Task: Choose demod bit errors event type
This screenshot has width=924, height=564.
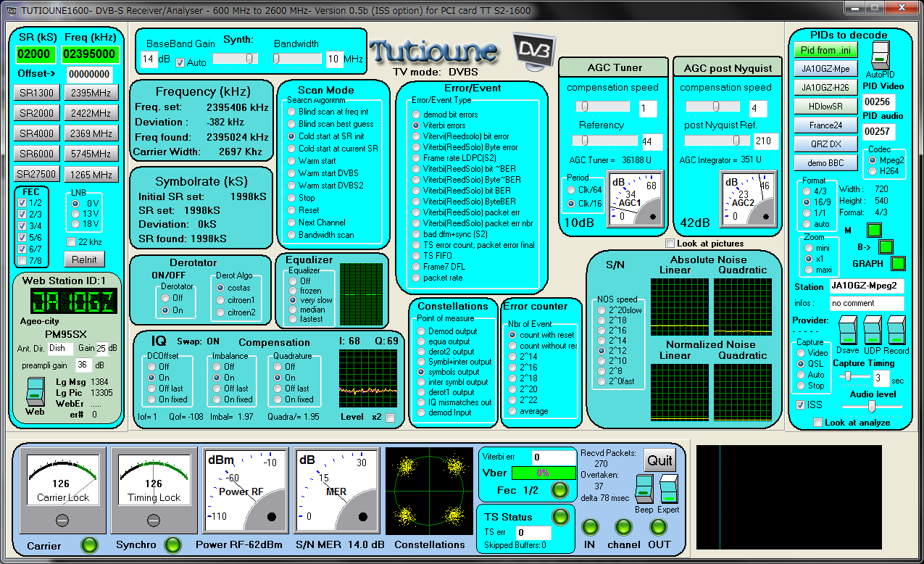Action: (x=416, y=115)
